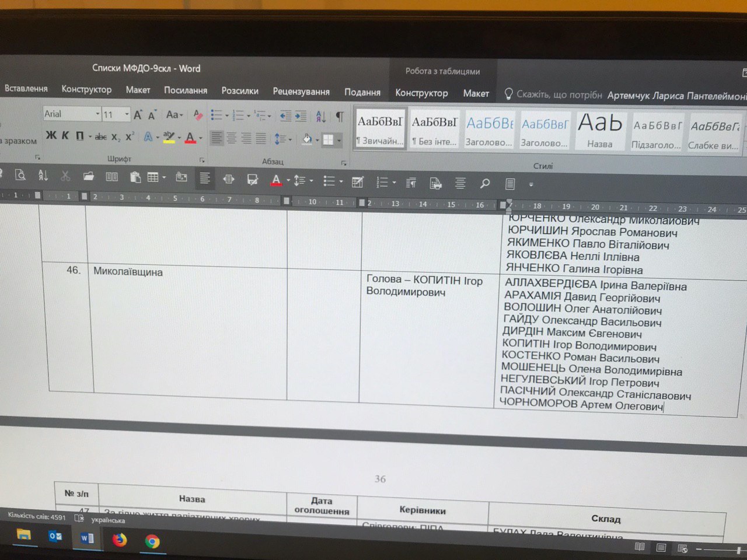
Task: Click the printer icon in Quick Access Toolbar
Action: tap(435, 184)
